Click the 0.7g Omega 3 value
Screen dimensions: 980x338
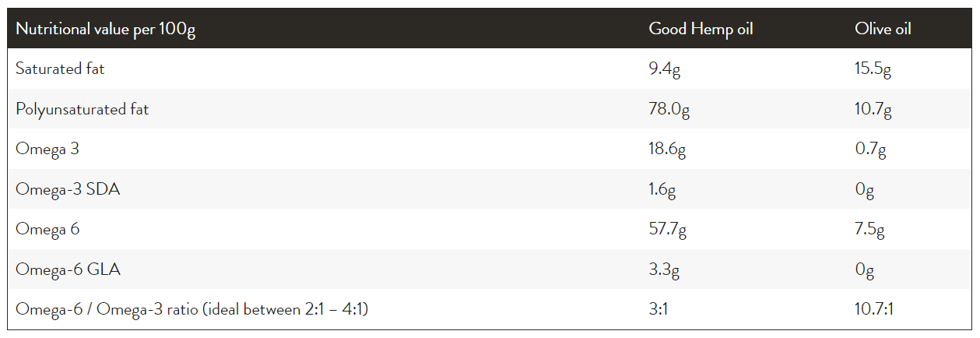tap(870, 150)
